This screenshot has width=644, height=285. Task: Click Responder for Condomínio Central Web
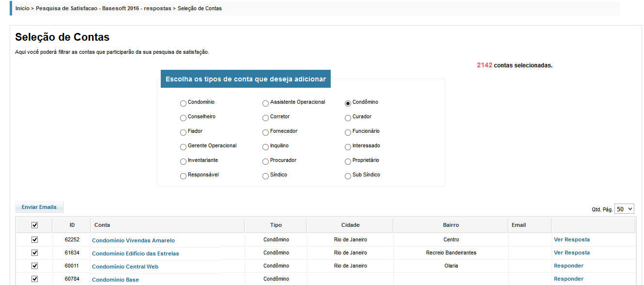(568, 266)
